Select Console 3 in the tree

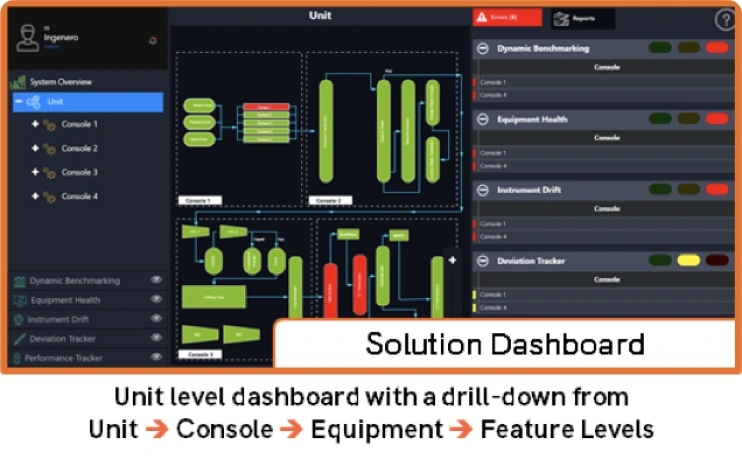coord(79,172)
